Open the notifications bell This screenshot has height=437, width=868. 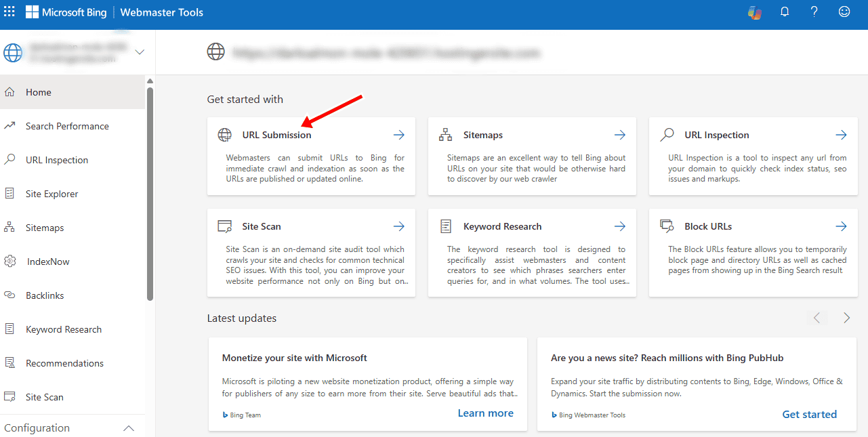785,12
